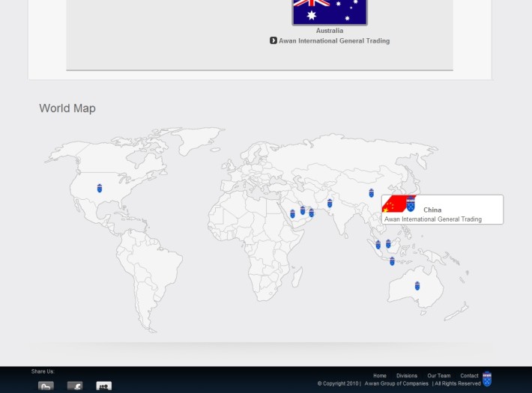Click the Australian flag image

point(330,11)
